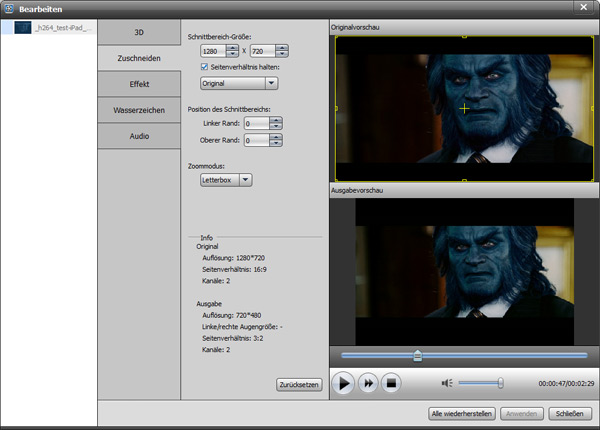Click the 'Auflösung: 720*480' output text
The height and width of the screenshot is (430, 600).
tap(232, 315)
